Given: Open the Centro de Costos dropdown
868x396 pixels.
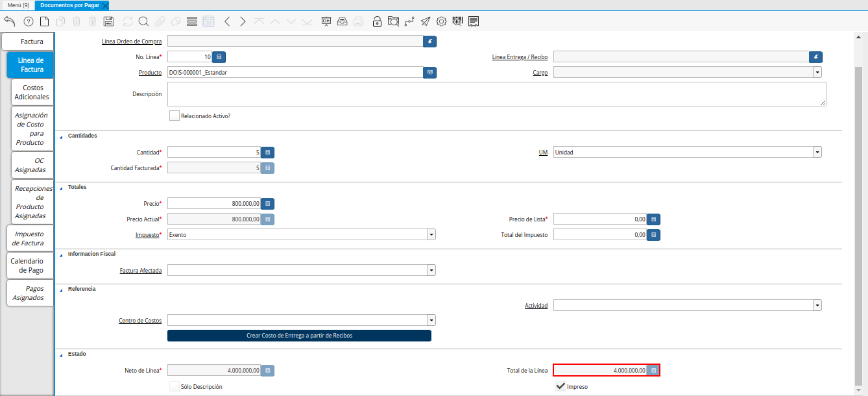Looking at the screenshot, I should pyautogui.click(x=301, y=320).
